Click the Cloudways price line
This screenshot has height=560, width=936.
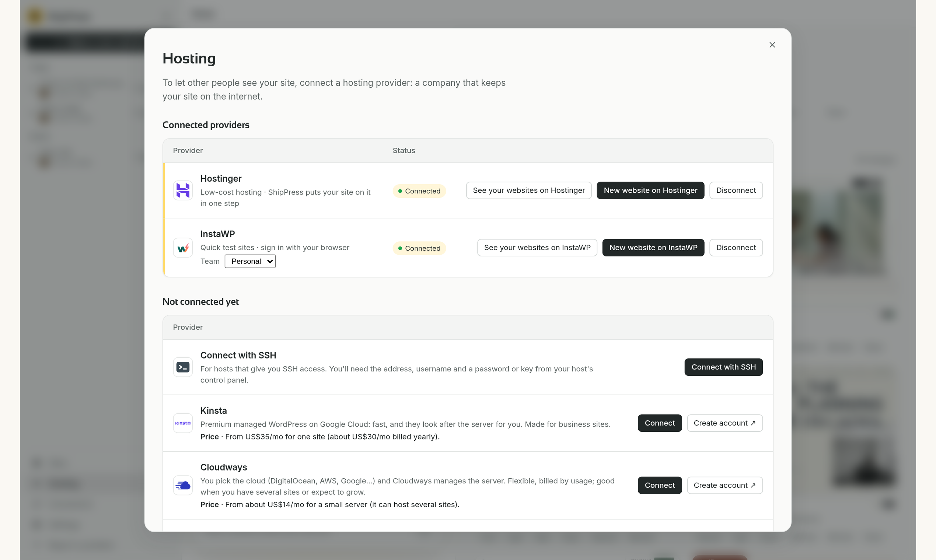(329, 504)
